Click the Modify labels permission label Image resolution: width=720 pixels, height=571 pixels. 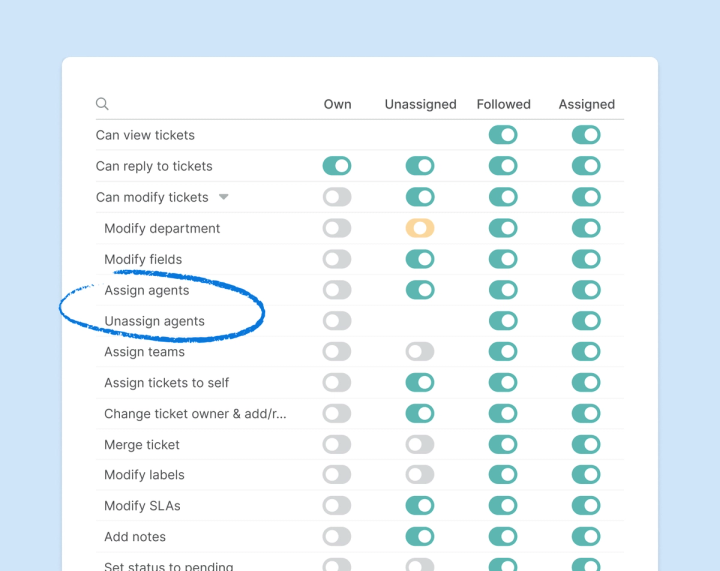pyautogui.click(x=144, y=475)
